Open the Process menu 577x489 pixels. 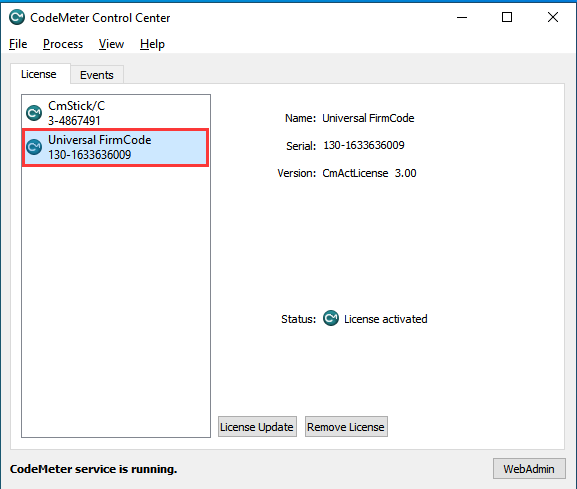click(x=63, y=44)
